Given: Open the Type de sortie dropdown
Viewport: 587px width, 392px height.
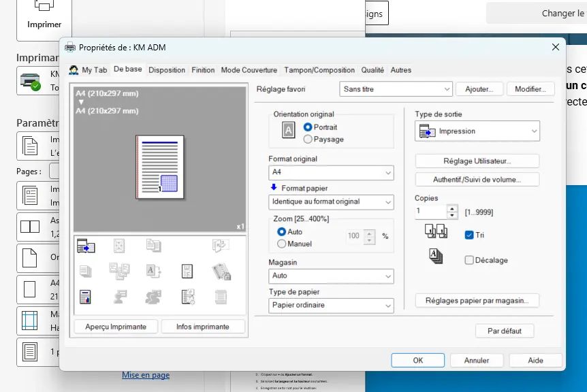Looking at the screenshot, I should (477, 131).
